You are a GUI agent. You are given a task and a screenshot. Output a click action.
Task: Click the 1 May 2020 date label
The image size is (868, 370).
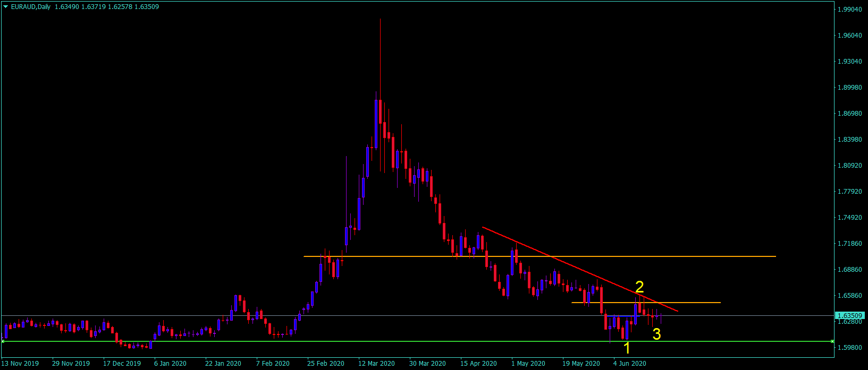pyautogui.click(x=528, y=364)
